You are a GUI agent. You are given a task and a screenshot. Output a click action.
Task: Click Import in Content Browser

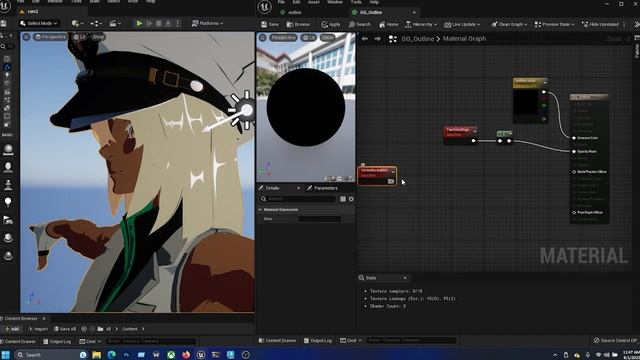click(38, 329)
